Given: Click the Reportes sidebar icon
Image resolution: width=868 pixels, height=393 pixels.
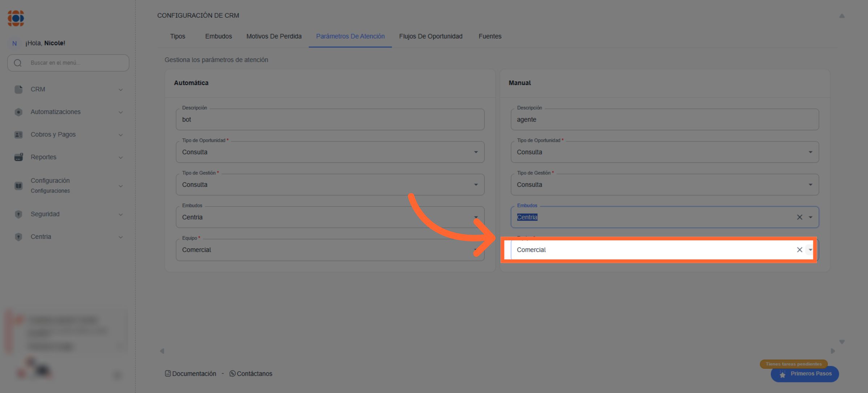Looking at the screenshot, I should point(18,157).
